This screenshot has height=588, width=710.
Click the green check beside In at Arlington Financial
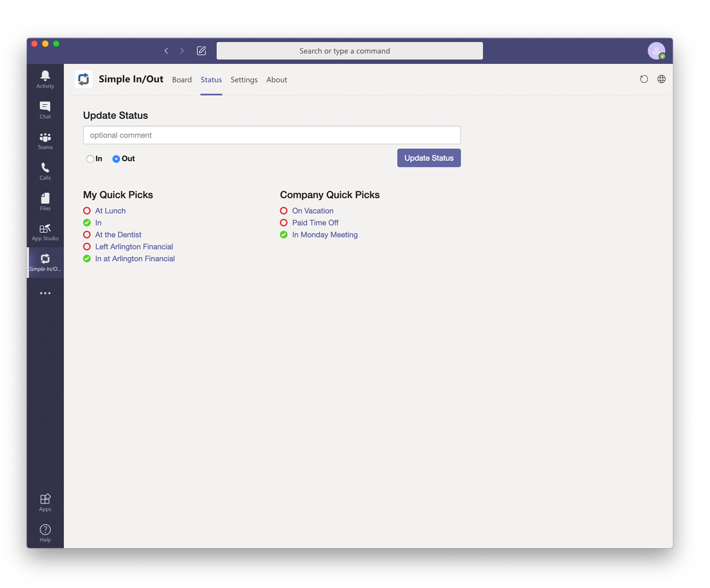tap(87, 259)
